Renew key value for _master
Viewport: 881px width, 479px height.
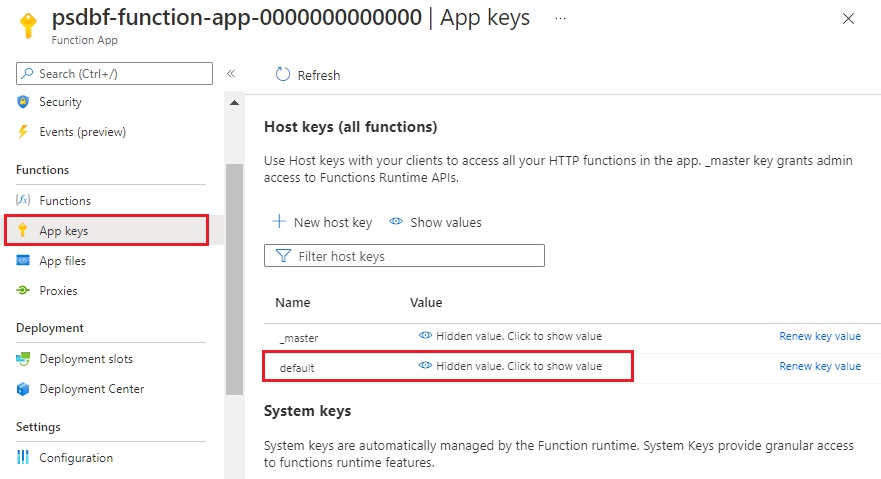pos(819,336)
